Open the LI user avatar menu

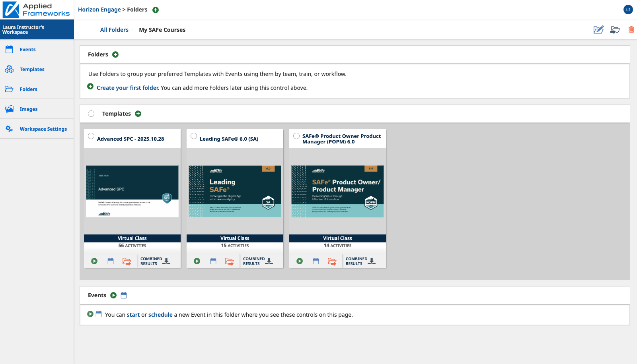628,10
